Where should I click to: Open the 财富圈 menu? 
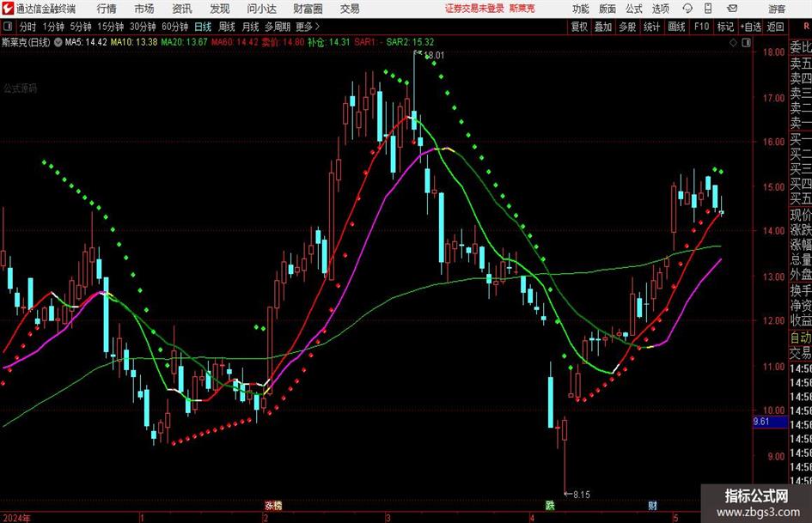point(308,9)
